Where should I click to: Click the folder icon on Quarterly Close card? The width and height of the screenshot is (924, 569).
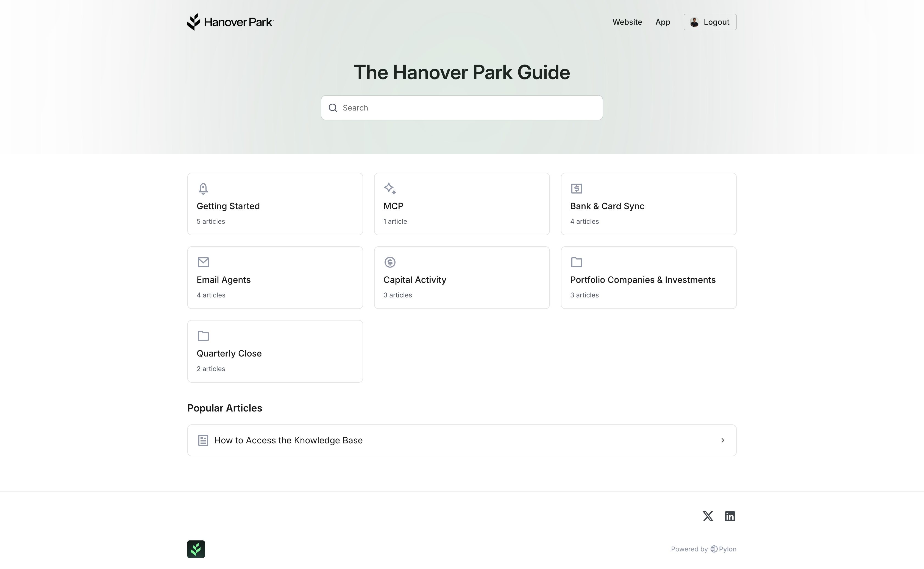[x=203, y=336]
